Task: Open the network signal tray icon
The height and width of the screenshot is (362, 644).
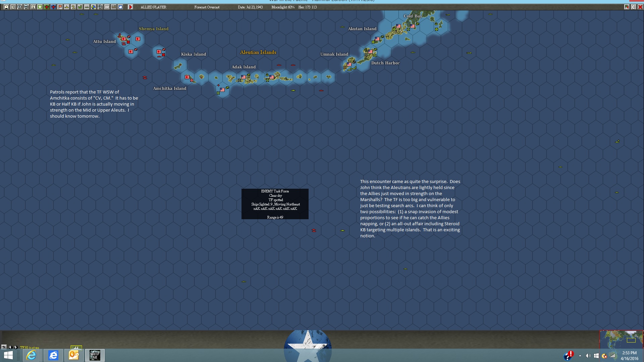Action: pyautogui.click(x=612, y=356)
